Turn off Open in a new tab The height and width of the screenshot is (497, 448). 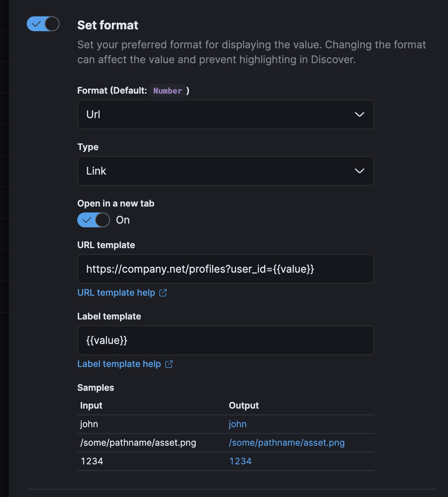93,220
